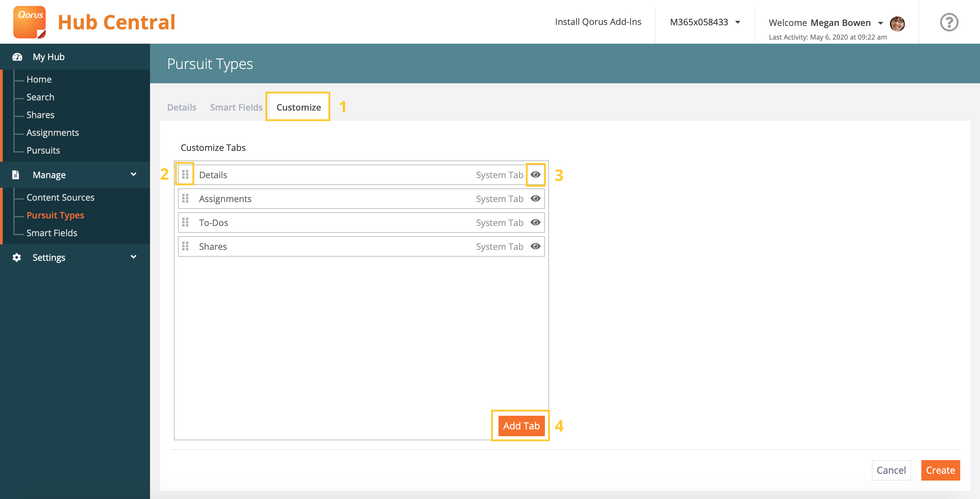
Task: Click the Add Tab button
Action: pos(521,426)
